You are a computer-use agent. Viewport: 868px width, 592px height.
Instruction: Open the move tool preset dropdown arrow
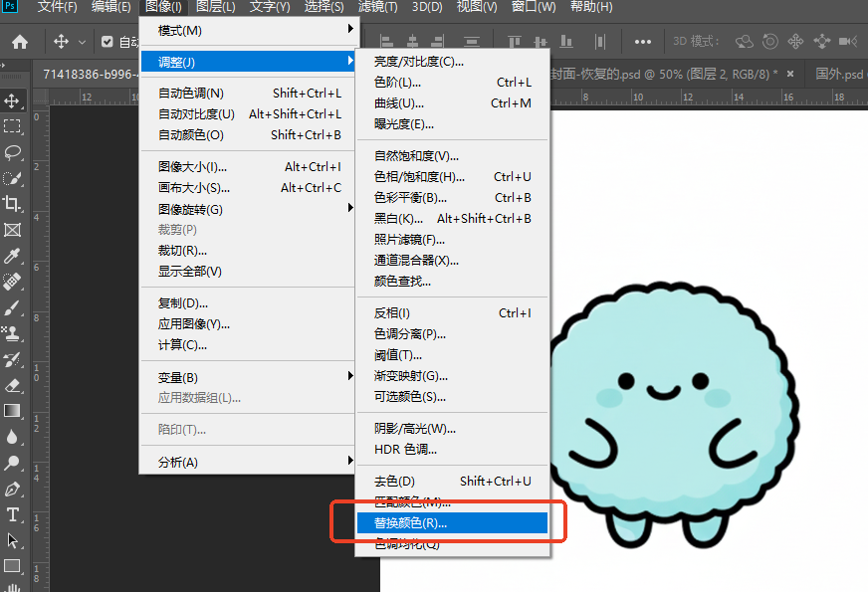point(82,42)
